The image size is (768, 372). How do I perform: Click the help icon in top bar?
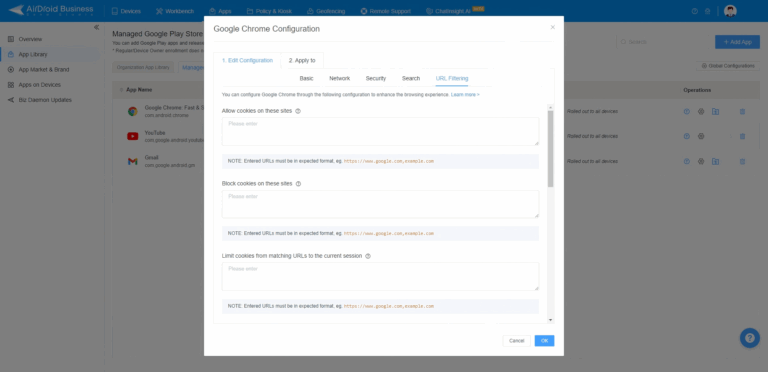695,11
